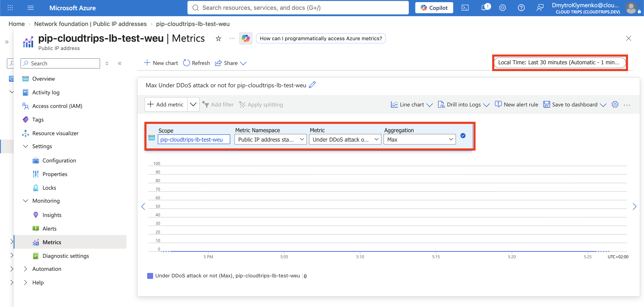The height and width of the screenshot is (307, 644).
Task: Click the Copilot suggestion about Azure metrics
Action: (x=321, y=39)
